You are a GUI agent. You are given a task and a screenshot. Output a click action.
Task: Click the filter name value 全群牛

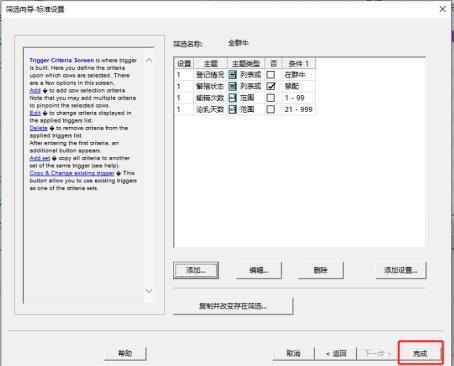tap(238, 43)
